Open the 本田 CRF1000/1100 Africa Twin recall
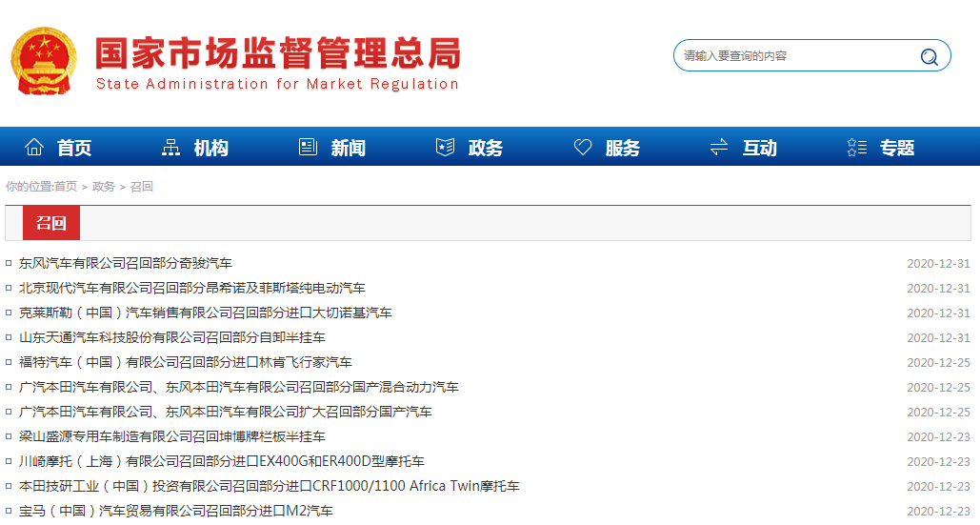Image resolution: width=980 pixels, height=525 pixels. 269,486
